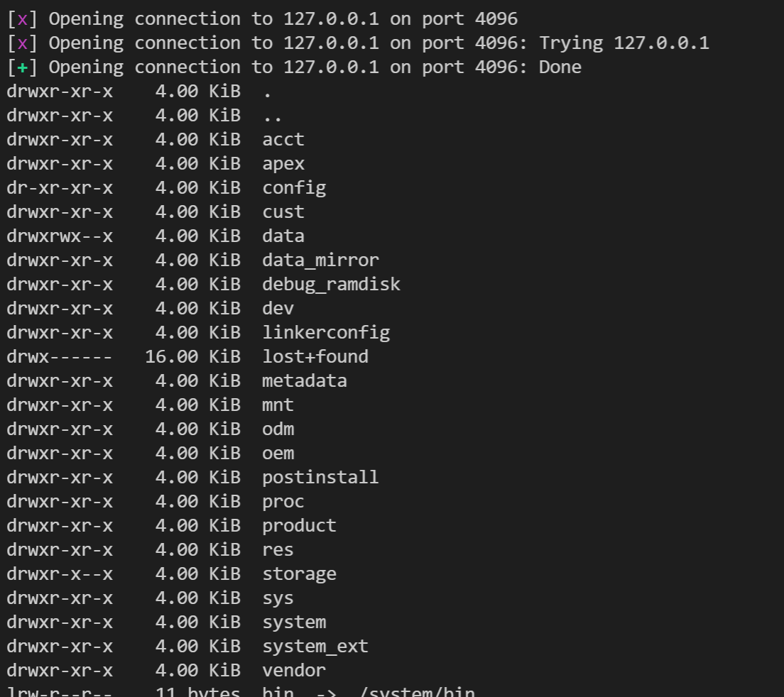The height and width of the screenshot is (697, 784).
Task: Select the "linkerconfig" directory name
Action: click(x=326, y=332)
